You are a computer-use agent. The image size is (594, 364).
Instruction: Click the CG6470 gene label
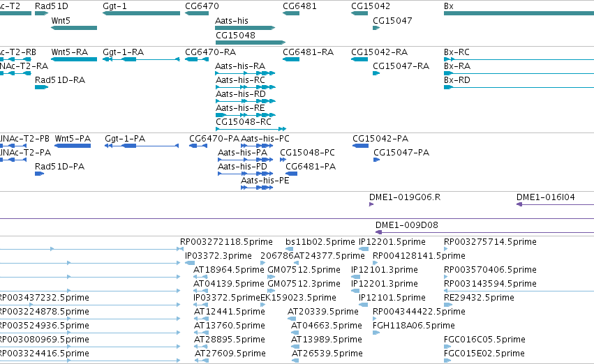click(202, 6)
